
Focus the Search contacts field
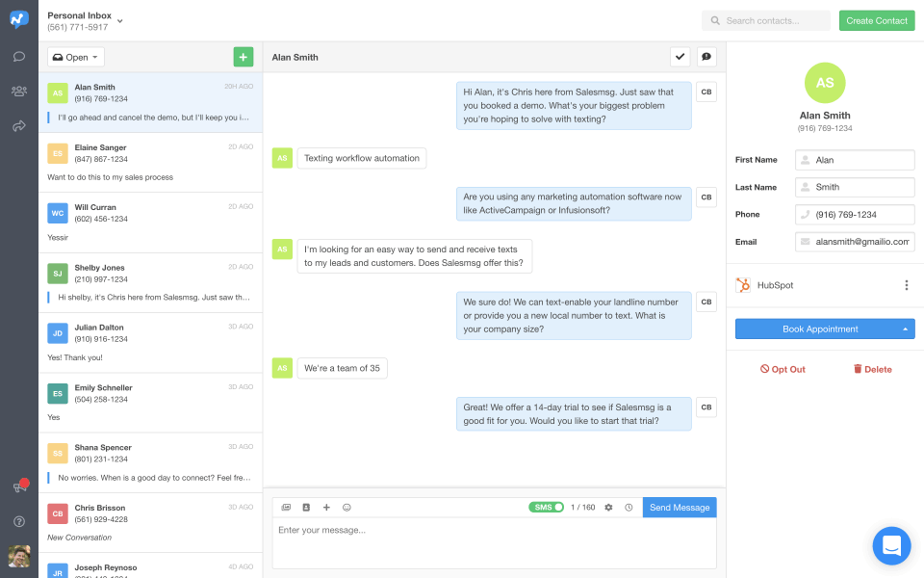click(766, 20)
